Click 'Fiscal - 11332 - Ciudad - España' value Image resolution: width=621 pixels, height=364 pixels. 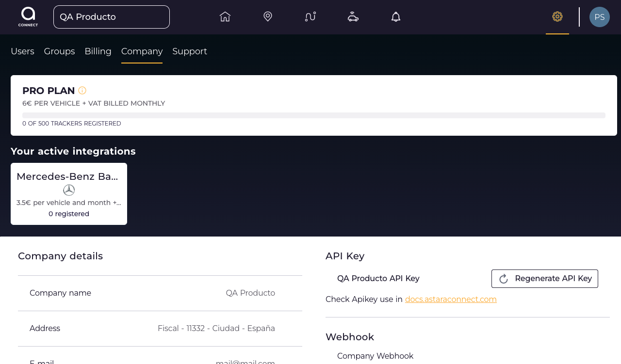pyautogui.click(x=216, y=329)
